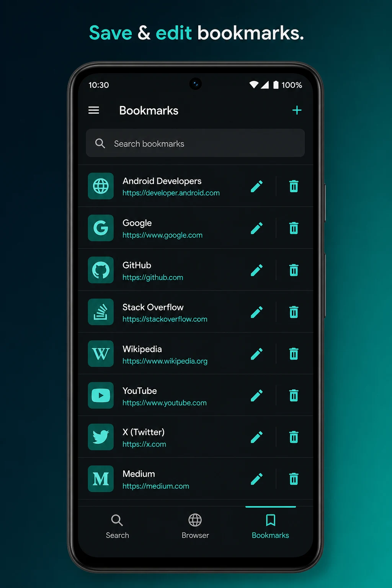Click the Medium M favicon
The image size is (392, 588).
coord(101,479)
